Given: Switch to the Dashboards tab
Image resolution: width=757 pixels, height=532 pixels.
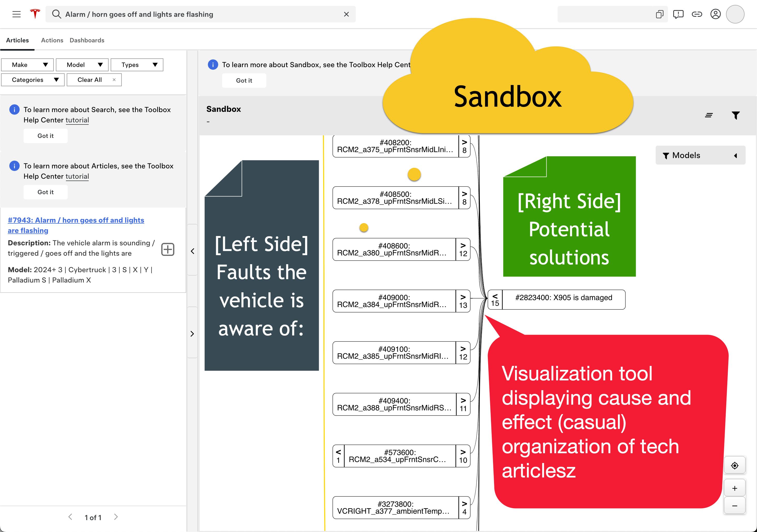Looking at the screenshot, I should click(x=86, y=40).
